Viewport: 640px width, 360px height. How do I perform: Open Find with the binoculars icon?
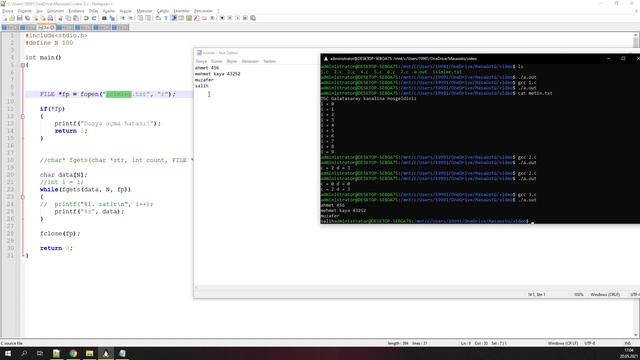104,18
